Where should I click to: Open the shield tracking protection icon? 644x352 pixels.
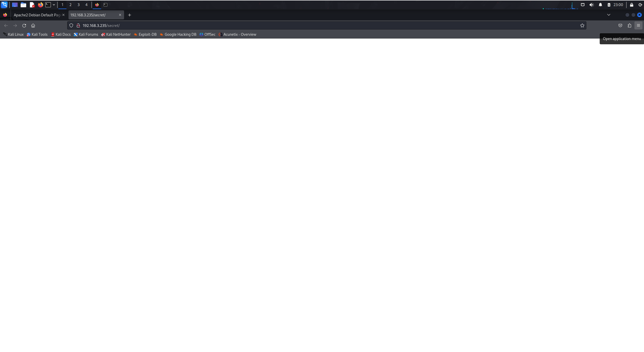[x=71, y=25]
